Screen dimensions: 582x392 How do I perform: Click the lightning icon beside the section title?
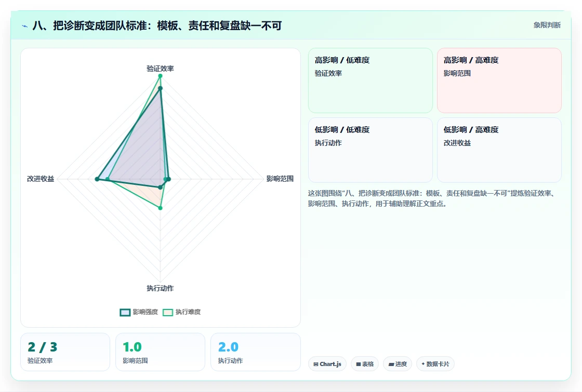point(25,26)
